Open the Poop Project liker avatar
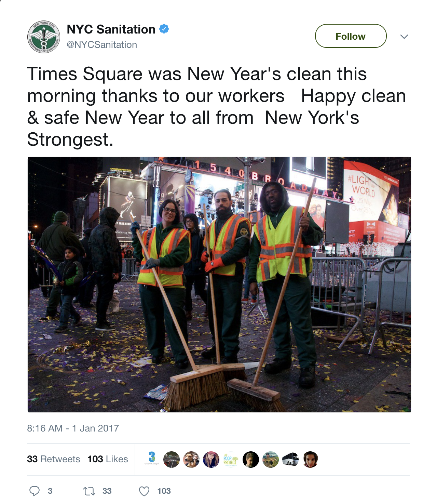Screen dimensions: 436x504 [231, 460]
